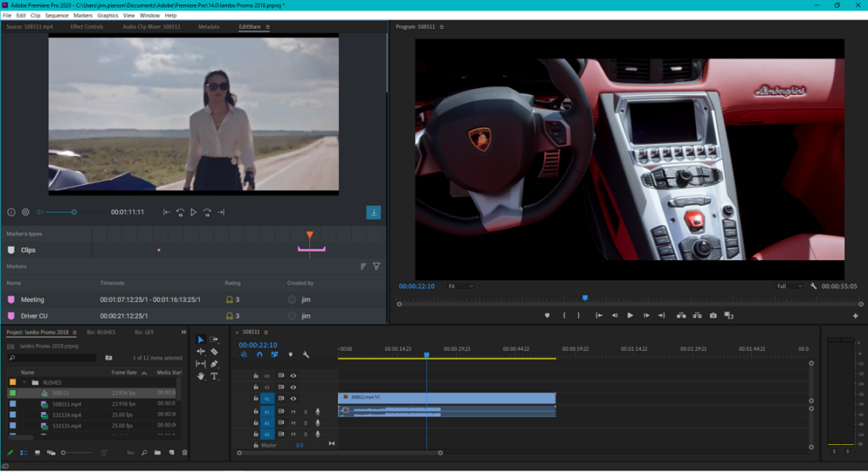Screen dimensions: 868x473
Task: Click Go to In point in Program monitor
Action: (598, 315)
